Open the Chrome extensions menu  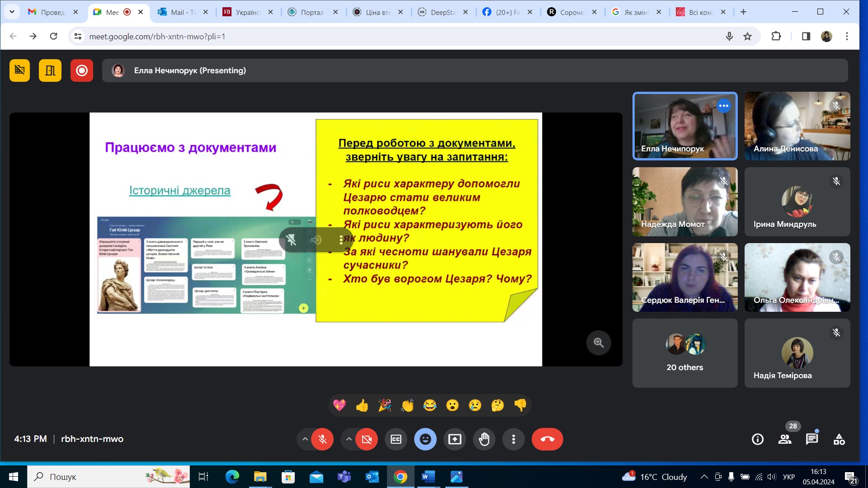[x=776, y=36]
